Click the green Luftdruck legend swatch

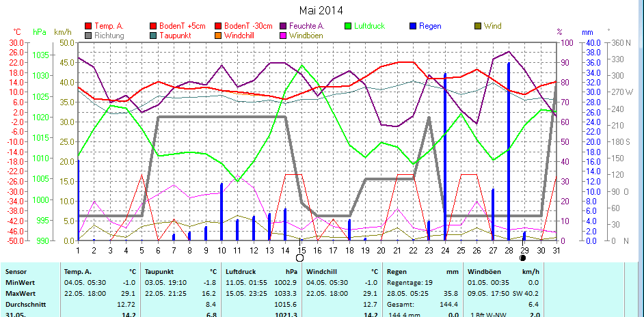coord(348,26)
